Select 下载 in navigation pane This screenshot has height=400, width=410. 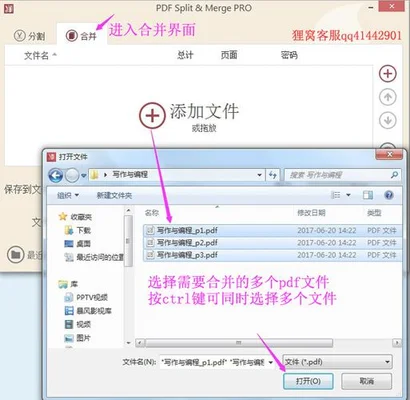(78, 230)
